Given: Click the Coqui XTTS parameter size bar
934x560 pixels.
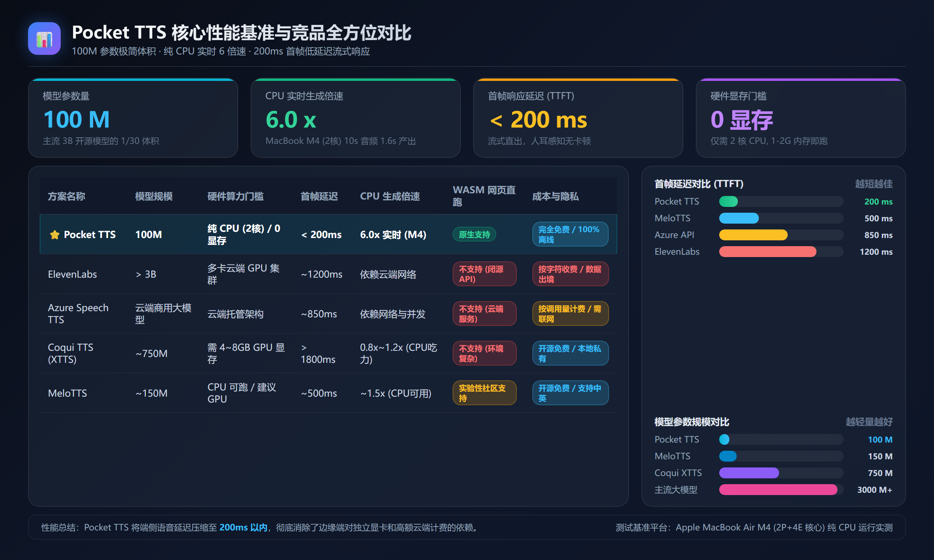Looking at the screenshot, I should [749, 473].
